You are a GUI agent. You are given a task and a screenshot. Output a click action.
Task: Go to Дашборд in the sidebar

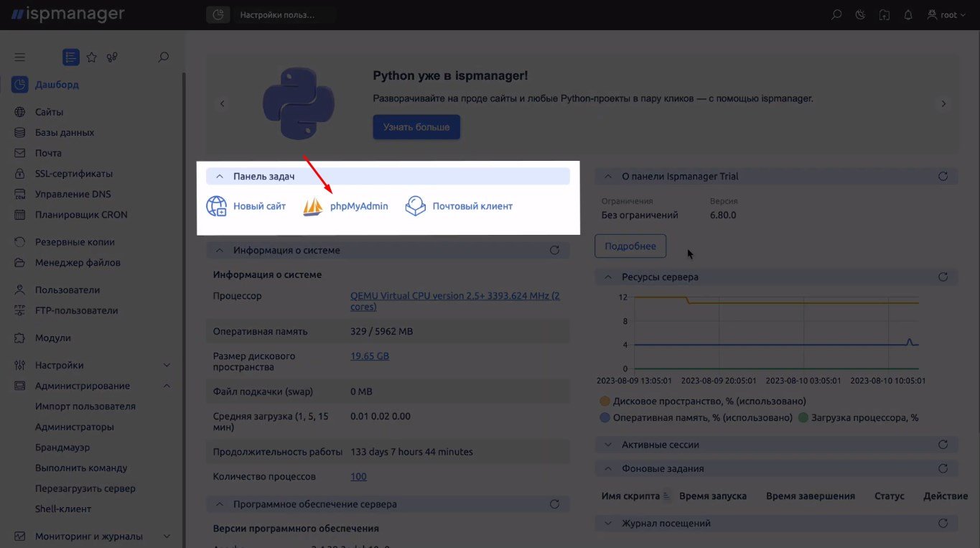(x=57, y=85)
